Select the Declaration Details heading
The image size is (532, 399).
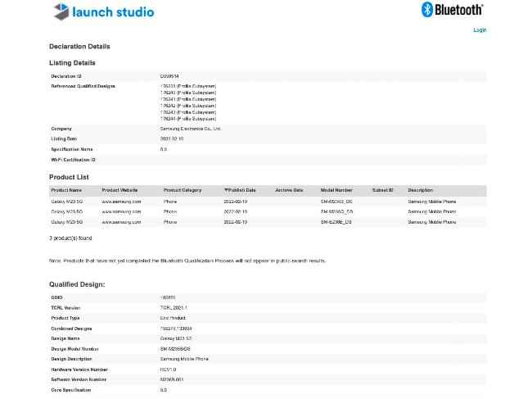(79, 47)
